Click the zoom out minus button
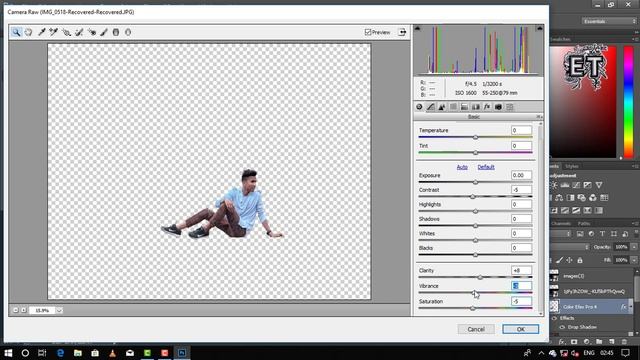Image resolution: width=640 pixels, height=360 pixels. (x=16, y=311)
